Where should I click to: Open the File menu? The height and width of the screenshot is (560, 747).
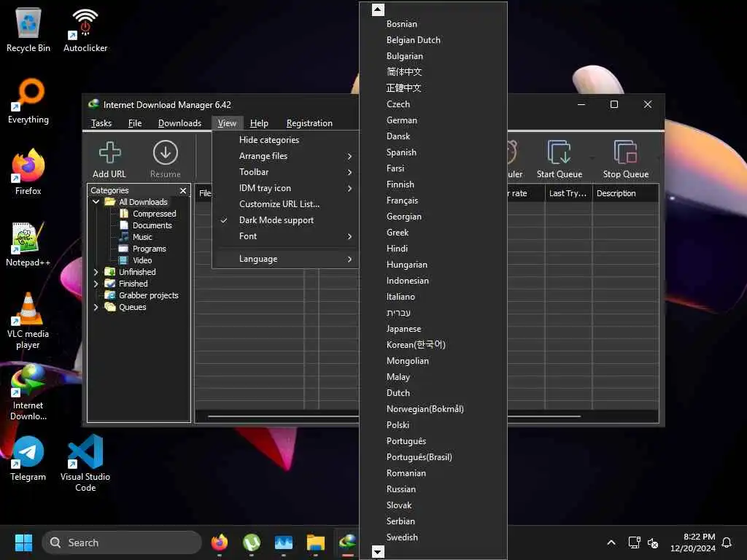135,123
